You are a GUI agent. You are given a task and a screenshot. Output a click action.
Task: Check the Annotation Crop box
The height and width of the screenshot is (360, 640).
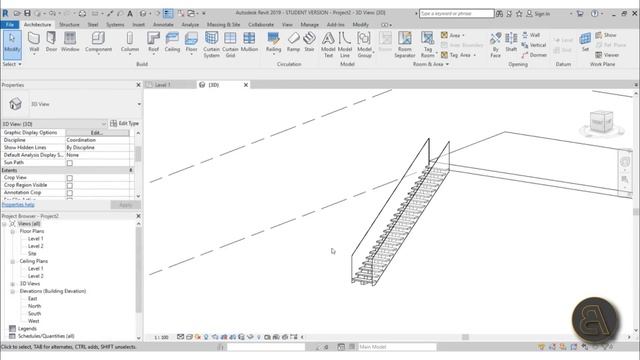[70, 193]
